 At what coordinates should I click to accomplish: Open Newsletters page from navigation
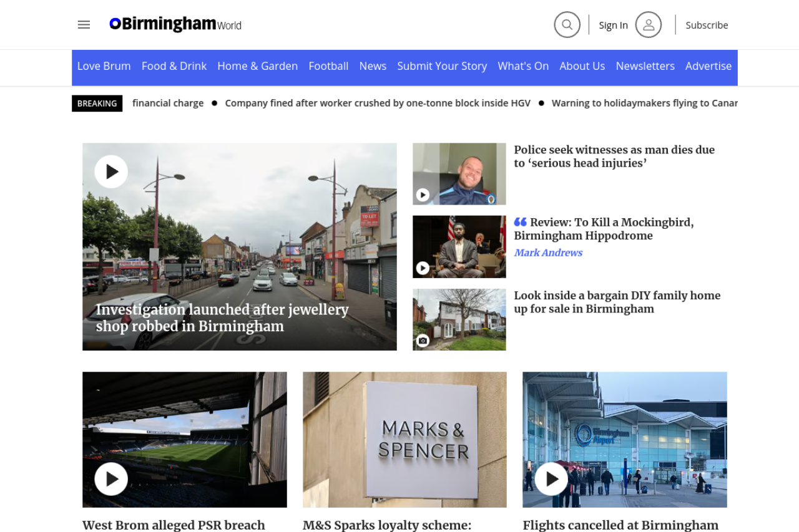tap(645, 66)
